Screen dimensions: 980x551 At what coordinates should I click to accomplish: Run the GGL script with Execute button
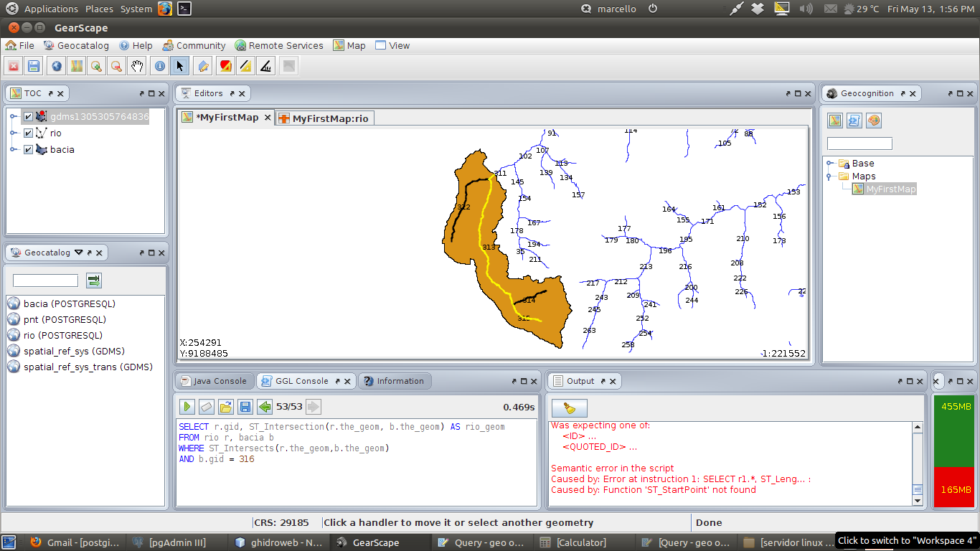pos(187,407)
